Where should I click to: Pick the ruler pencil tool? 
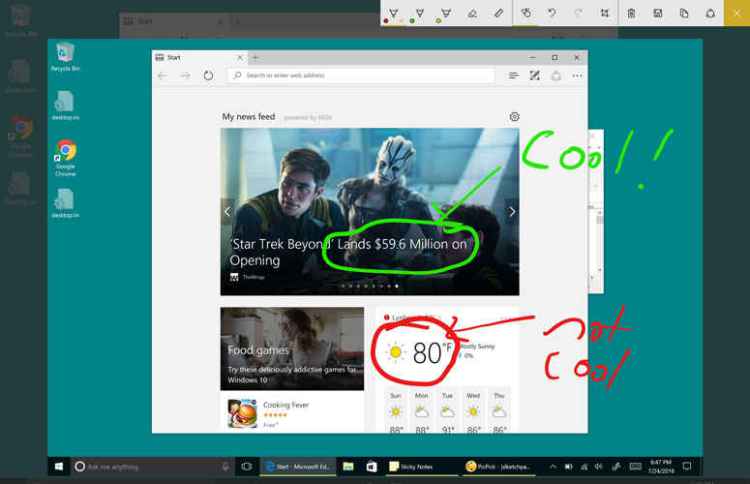click(x=498, y=13)
